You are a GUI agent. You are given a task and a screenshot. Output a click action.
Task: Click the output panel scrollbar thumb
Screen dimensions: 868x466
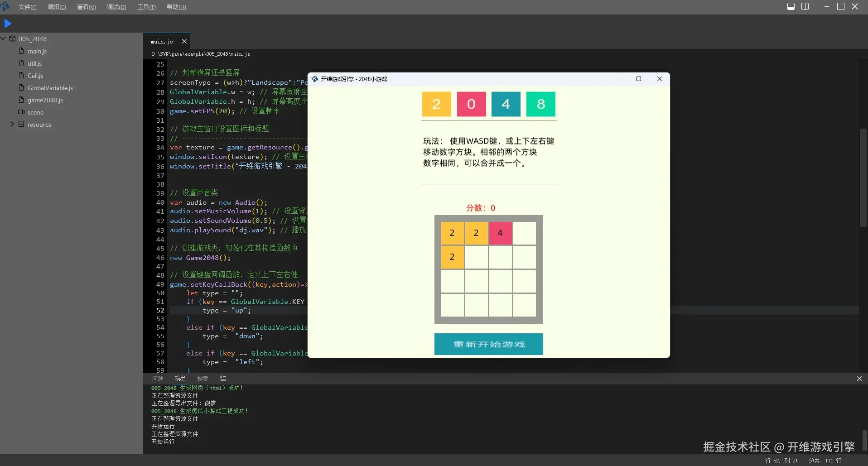pos(864,440)
